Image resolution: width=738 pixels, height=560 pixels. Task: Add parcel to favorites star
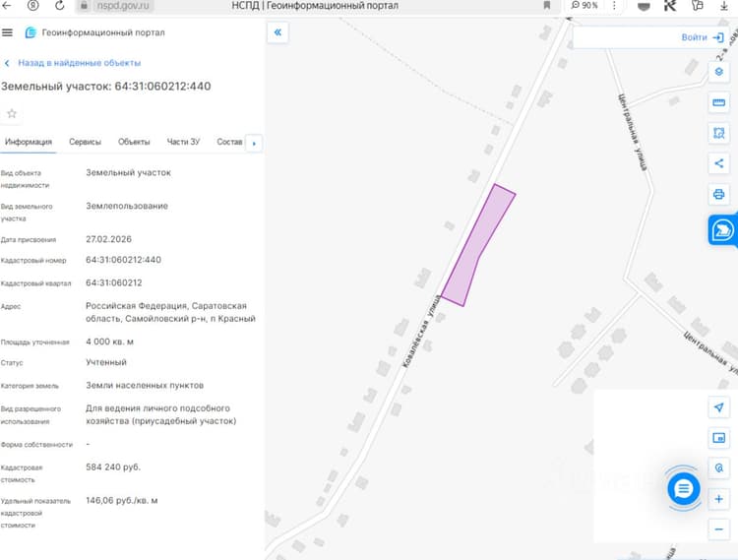click(12, 113)
